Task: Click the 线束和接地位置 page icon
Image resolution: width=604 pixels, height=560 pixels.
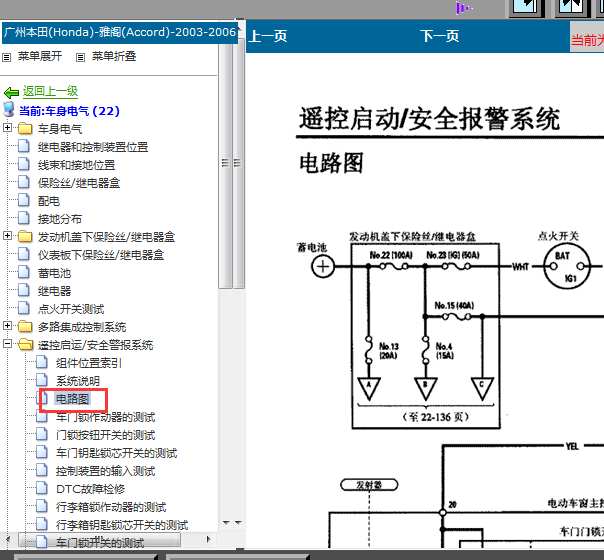Action: [24, 164]
